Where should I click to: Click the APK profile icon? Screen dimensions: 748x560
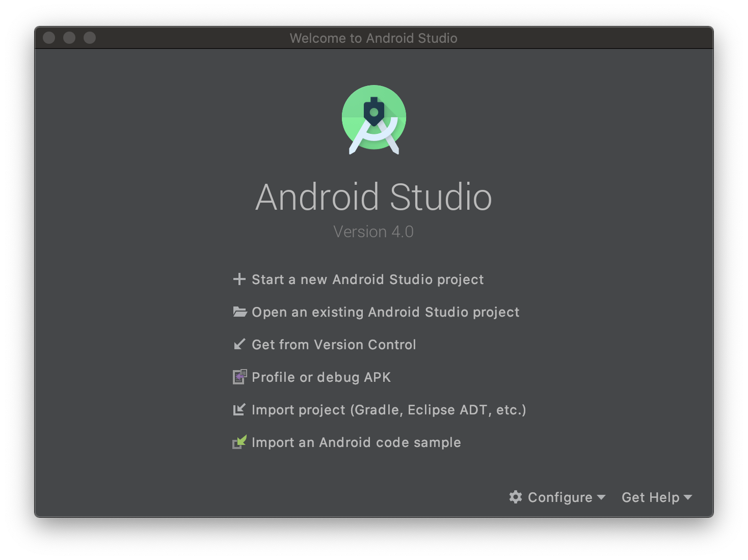click(x=239, y=377)
